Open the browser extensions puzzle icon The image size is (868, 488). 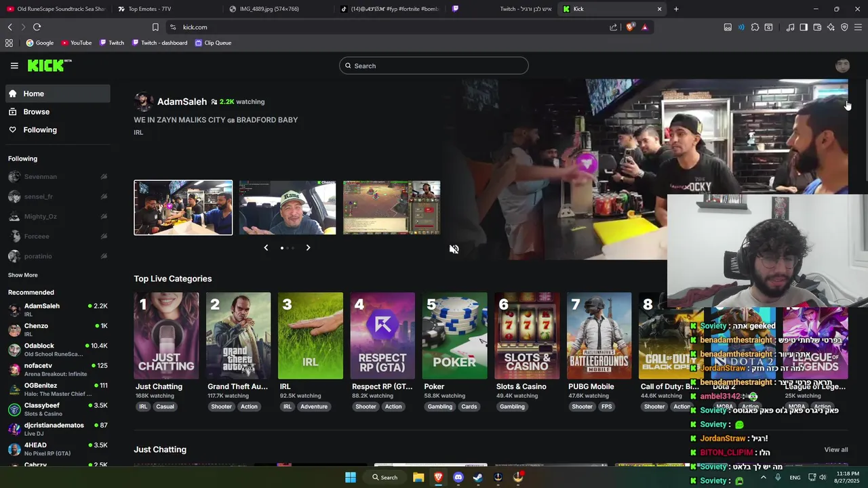point(755,27)
